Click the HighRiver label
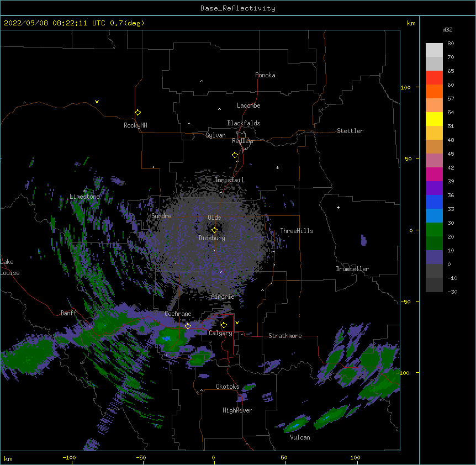The image size is (476, 465). [237, 410]
